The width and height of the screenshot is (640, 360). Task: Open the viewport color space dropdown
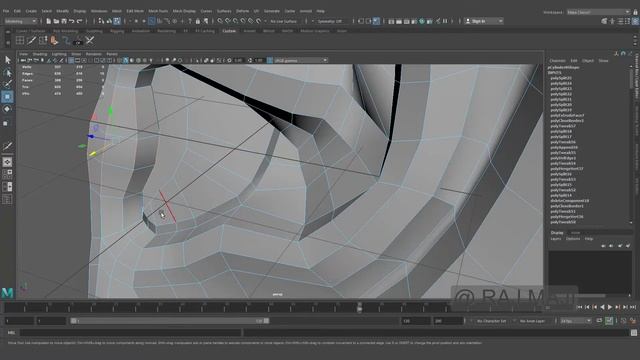pos(300,60)
